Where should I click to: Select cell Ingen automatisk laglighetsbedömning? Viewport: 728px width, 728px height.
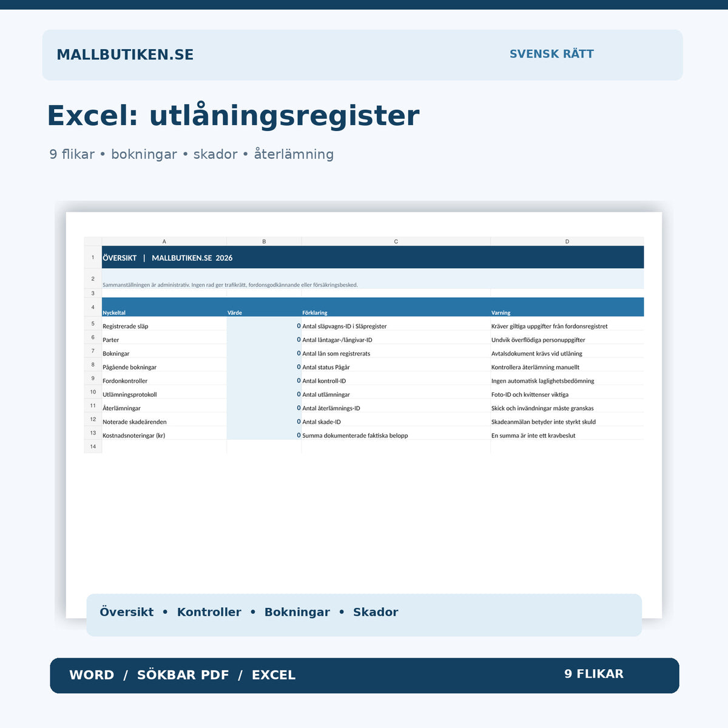pyautogui.click(x=567, y=379)
